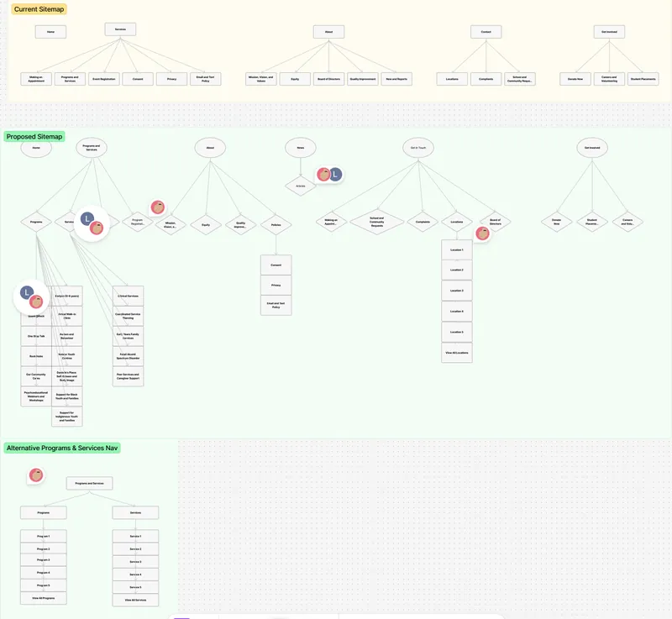Image resolution: width=672 pixels, height=619 pixels.
Task: Select About ellipse in Proposed Sitemap
Action: coord(210,148)
